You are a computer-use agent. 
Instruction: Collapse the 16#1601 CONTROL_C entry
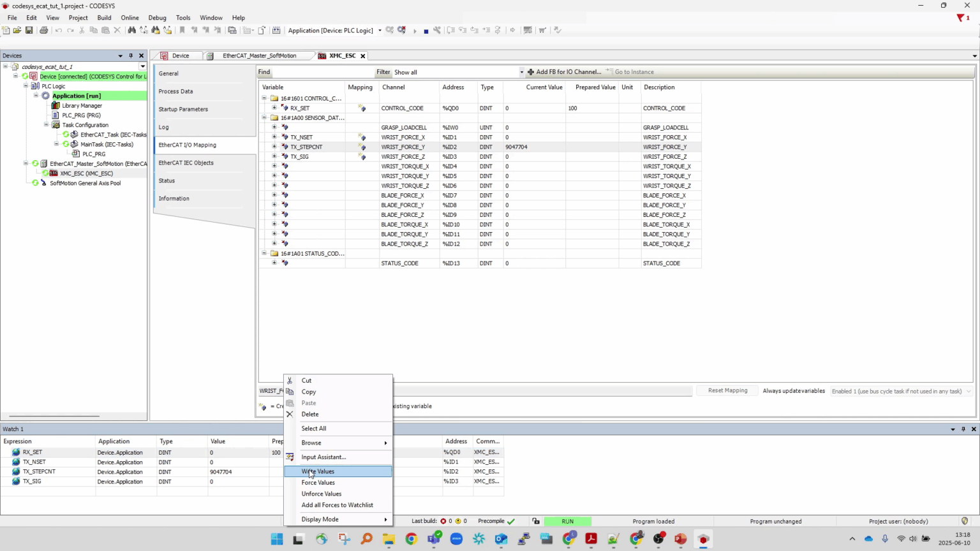click(264, 98)
